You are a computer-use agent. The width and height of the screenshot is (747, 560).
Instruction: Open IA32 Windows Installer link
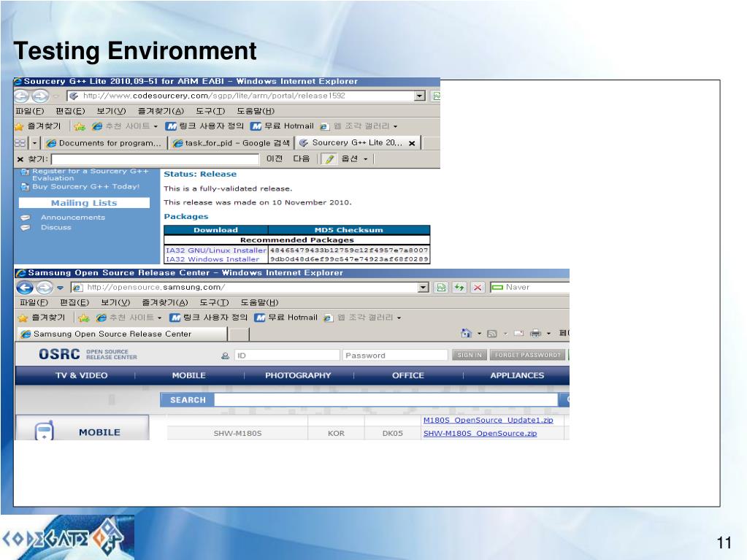click(x=212, y=259)
